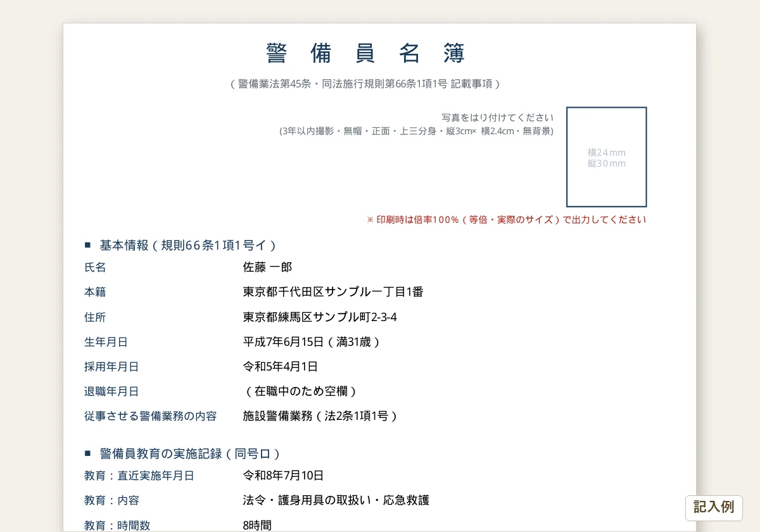Select the value 施設警備業務（法2条1項1号）
Screen dimensions: 760x532
(322, 416)
